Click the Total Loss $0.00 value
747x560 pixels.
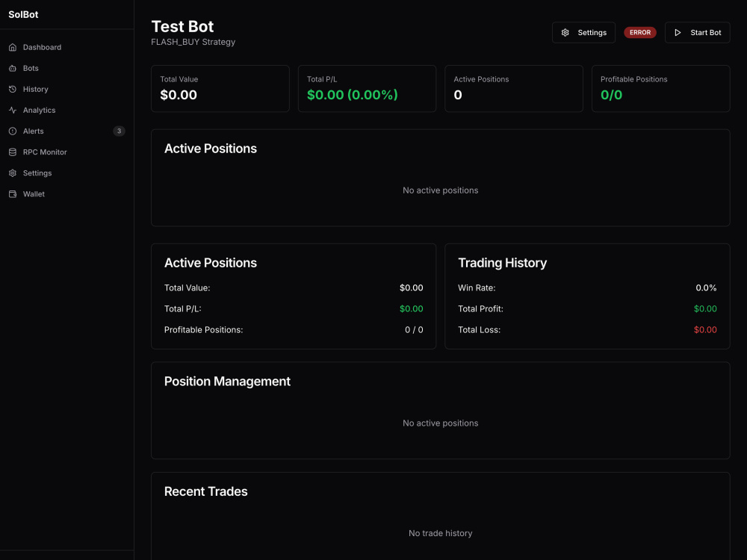click(x=705, y=329)
